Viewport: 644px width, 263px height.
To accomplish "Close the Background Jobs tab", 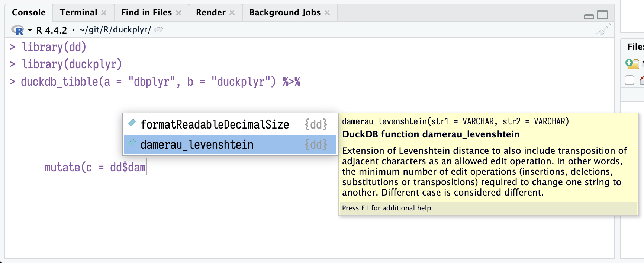I will point(327,13).
